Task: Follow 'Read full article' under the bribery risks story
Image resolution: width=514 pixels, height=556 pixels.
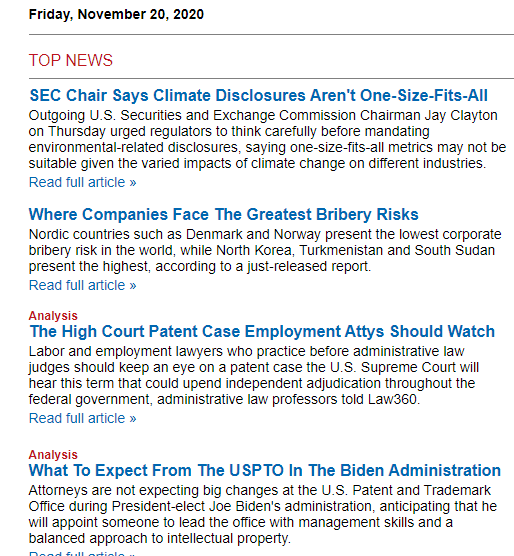Action: pyautogui.click(x=82, y=285)
